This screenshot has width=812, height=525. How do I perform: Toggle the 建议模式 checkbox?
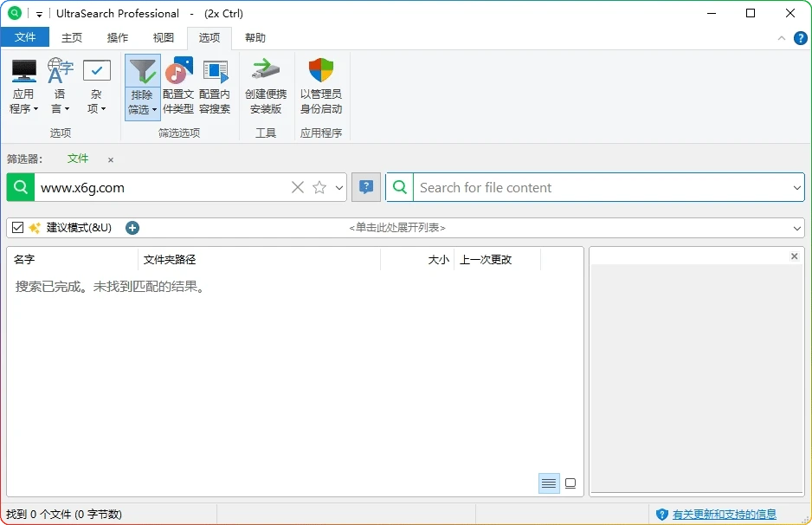coord(17,228)
